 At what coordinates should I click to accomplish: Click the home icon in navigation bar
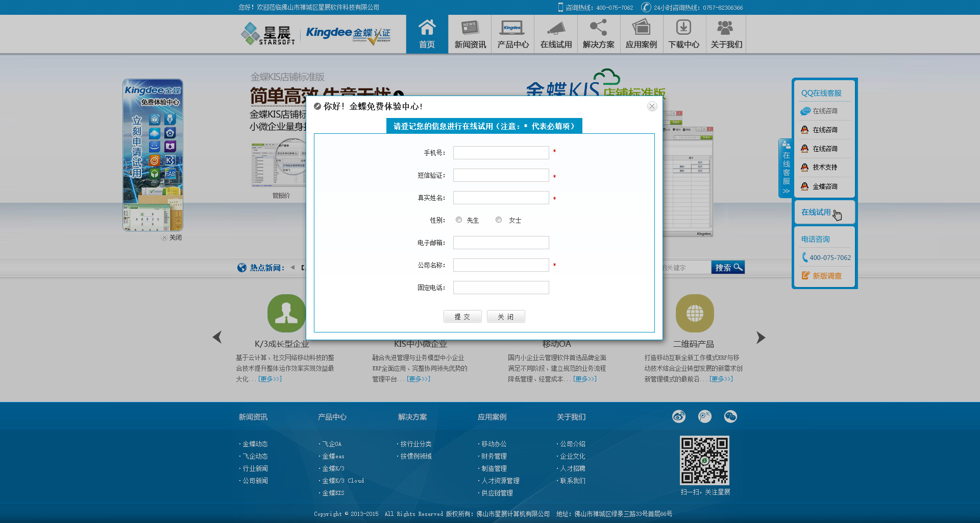coord(427,28)
